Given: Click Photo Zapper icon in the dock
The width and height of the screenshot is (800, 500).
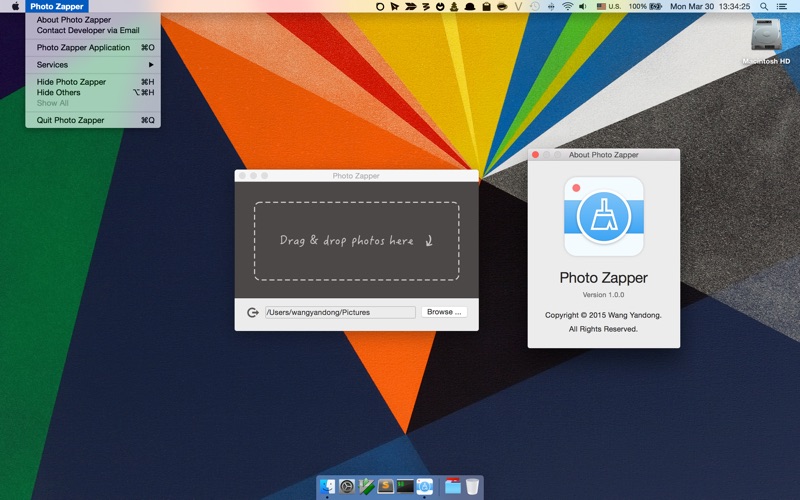Looking at the screenshot, I should click(424, 486).
